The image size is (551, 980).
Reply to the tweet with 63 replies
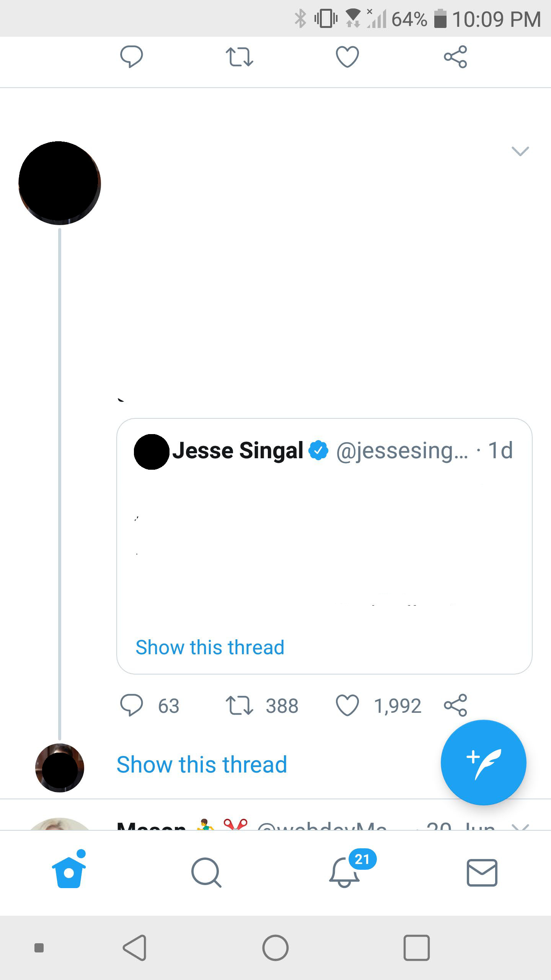(x=131, y=705)
